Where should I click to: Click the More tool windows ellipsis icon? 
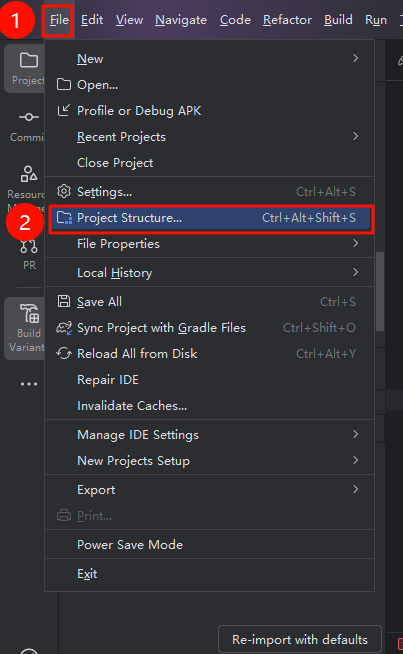(29, 384)
